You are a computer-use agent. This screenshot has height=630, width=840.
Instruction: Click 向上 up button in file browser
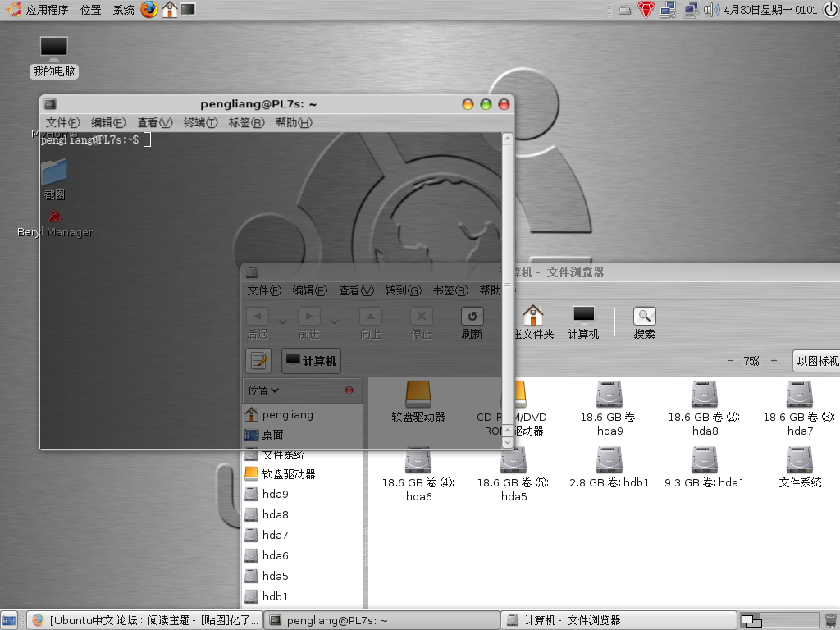coord(370,323)
